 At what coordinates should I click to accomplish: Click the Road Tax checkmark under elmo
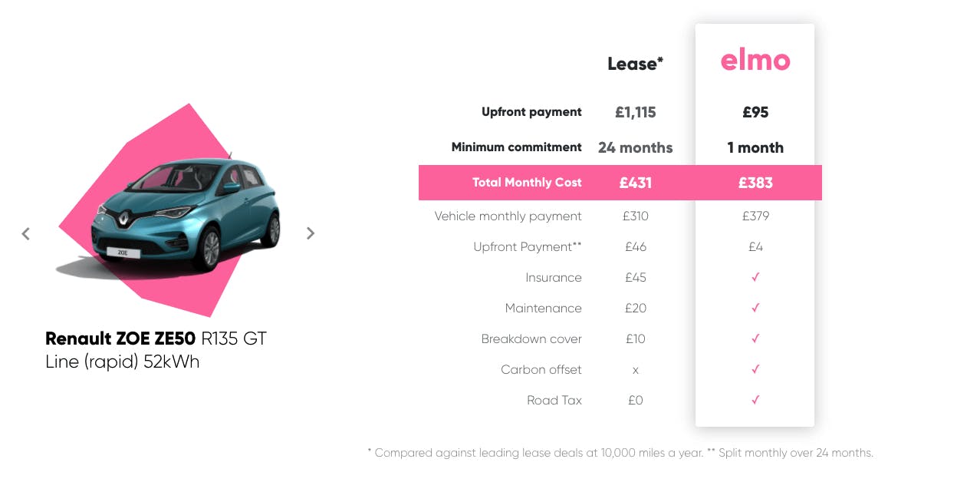(x=755, y=400)
